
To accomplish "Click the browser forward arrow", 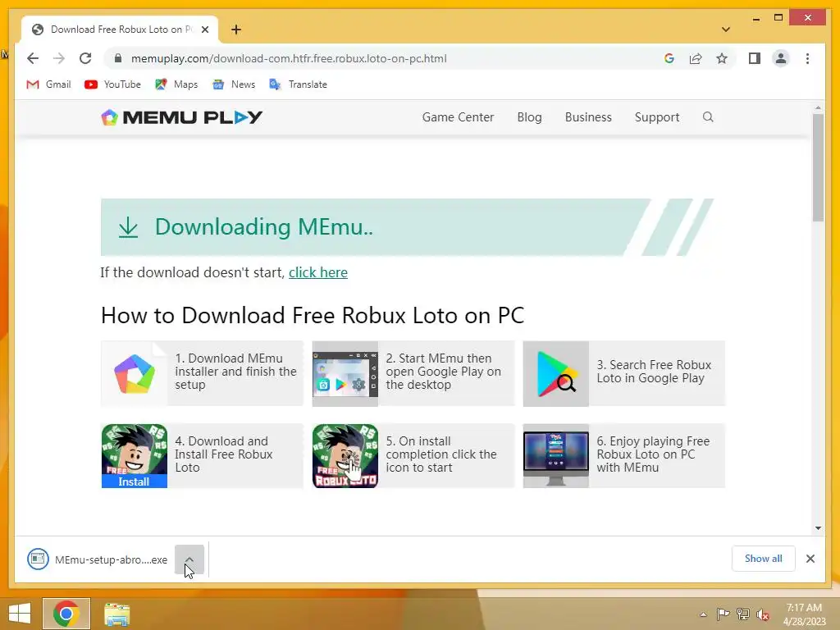I will tap(59, 58).
